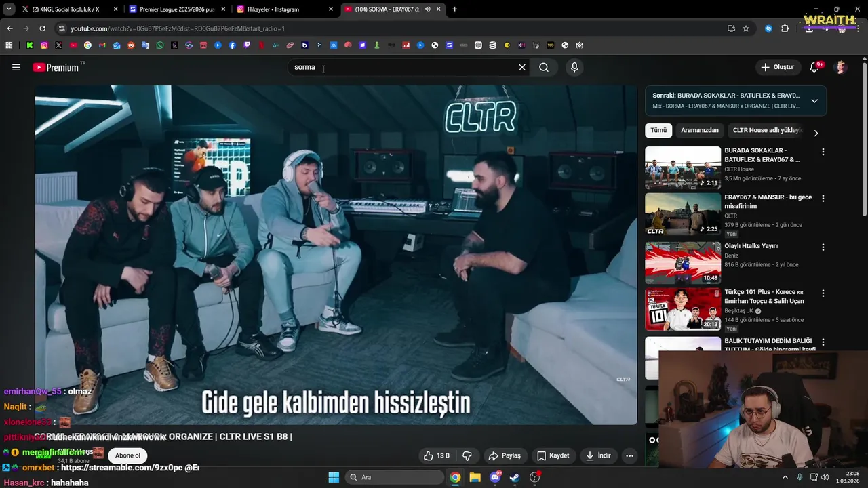The height and width of the screenshot is (488, 868).
Task: Click the Paylaş share button
Action: pos(505,455)
